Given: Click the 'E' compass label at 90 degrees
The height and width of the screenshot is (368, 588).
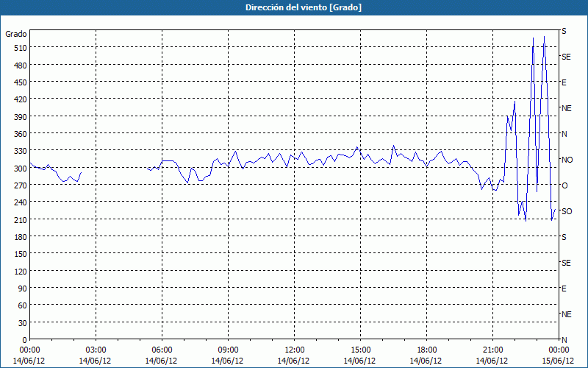Looking at the screenshot, I should pyautogui.click(x=564, y=289).
